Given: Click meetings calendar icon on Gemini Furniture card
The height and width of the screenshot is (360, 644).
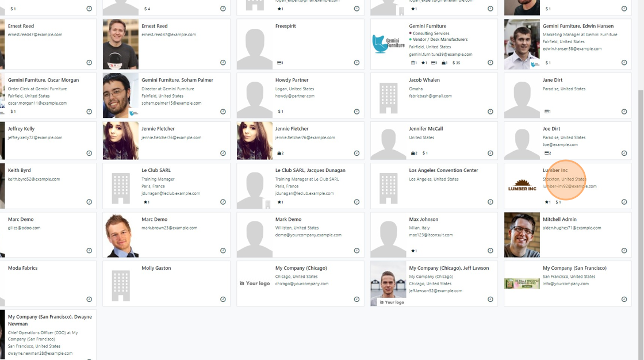Looking at the screenshot, I should click(413, 63).
